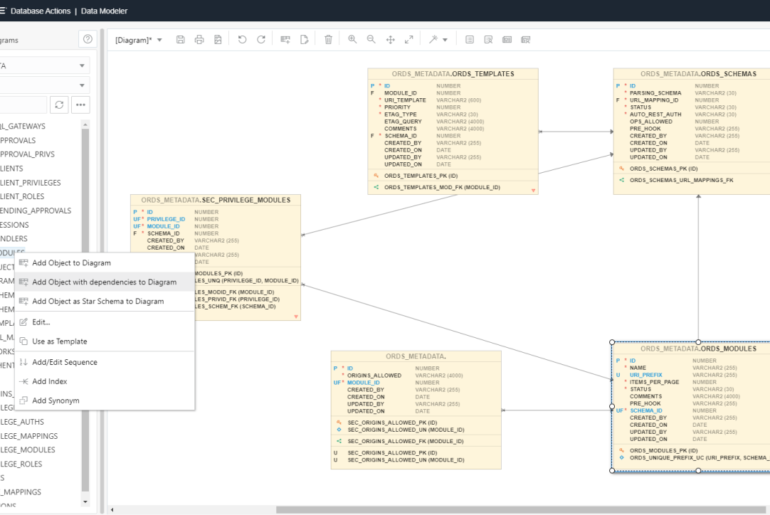770x515 pixels.
Task: Zoom in on the diagram
Action: tap(353, 40)
